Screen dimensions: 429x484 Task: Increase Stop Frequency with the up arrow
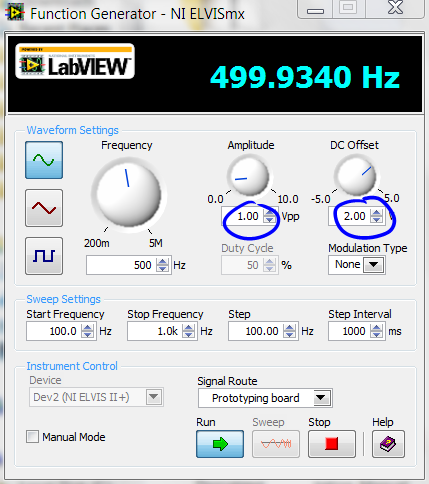tap(189, 327)
